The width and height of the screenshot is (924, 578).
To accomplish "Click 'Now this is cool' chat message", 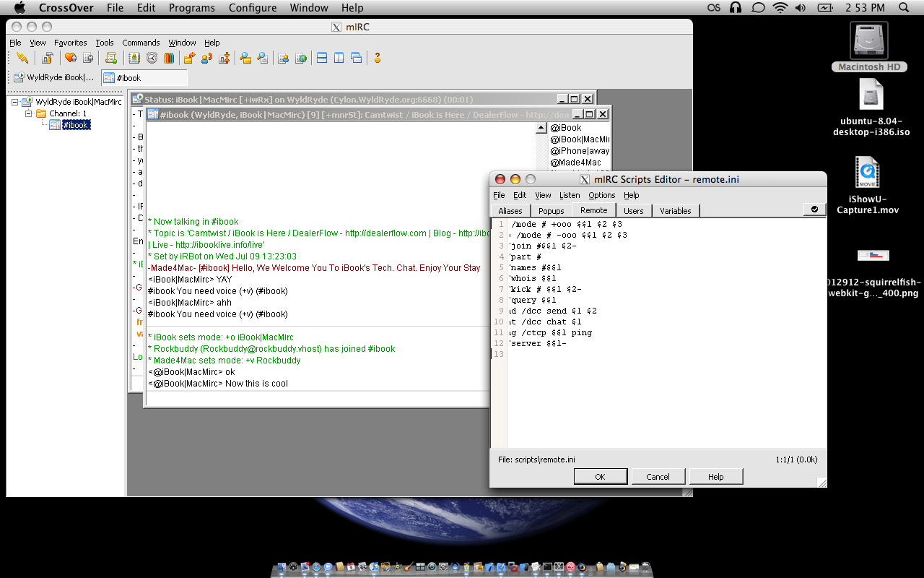I will tap(256, 384).
